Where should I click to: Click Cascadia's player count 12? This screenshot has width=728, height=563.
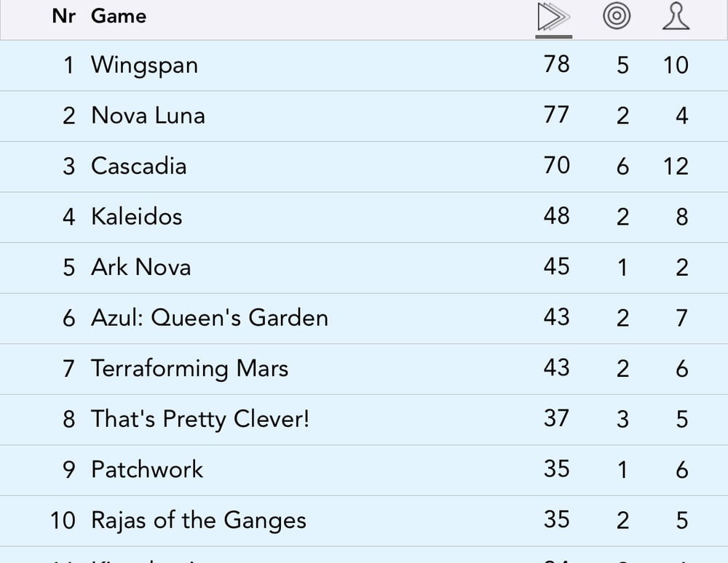click(675, 167)
